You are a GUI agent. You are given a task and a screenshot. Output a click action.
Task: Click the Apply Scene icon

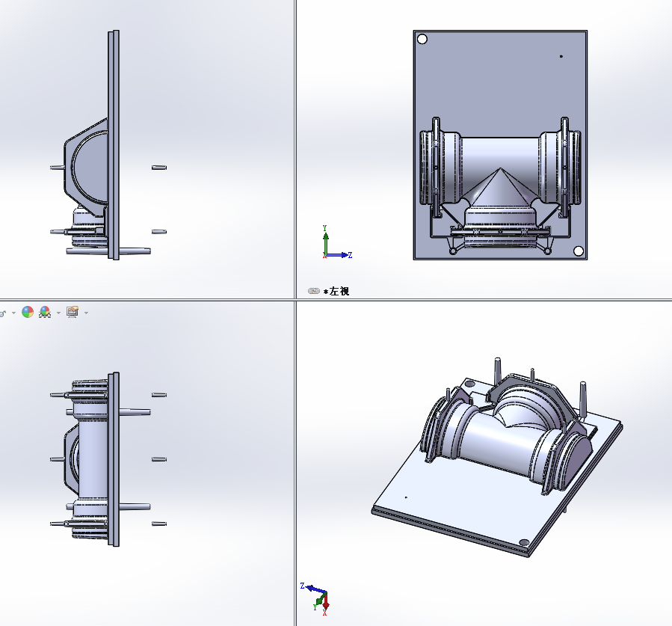(x=45, y=312)
